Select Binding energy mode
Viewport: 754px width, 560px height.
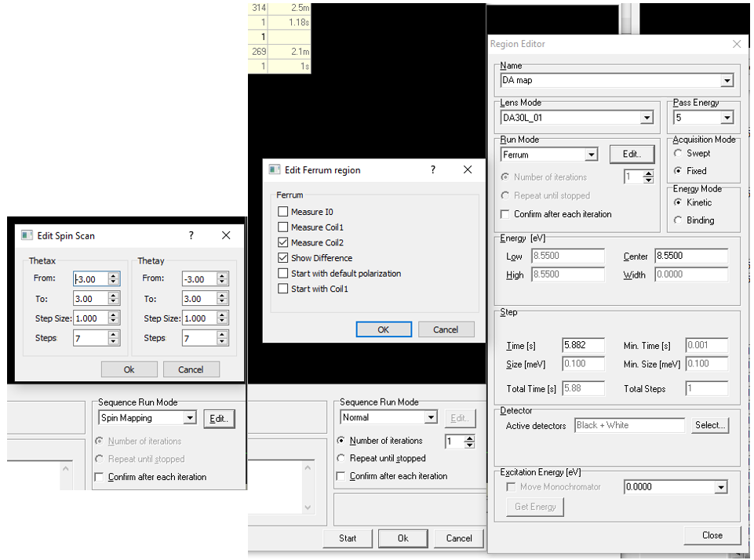(679, 220)
